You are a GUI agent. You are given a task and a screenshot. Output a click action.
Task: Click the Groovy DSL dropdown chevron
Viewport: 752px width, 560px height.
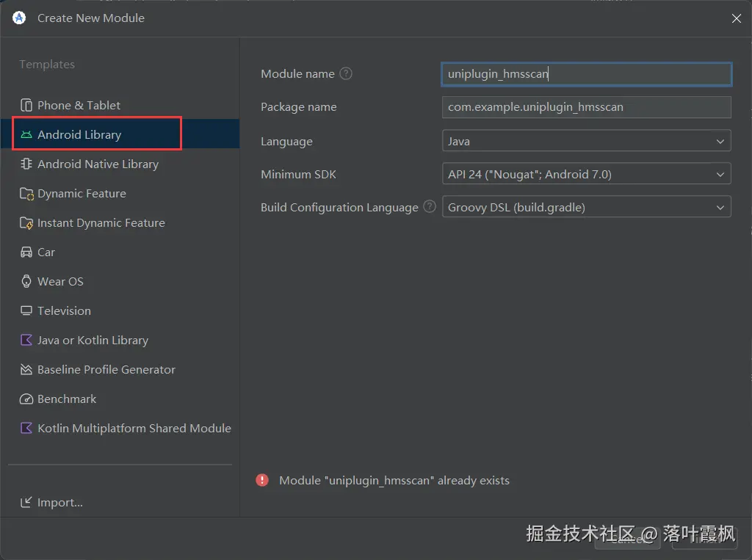click(x=720, y=208)
